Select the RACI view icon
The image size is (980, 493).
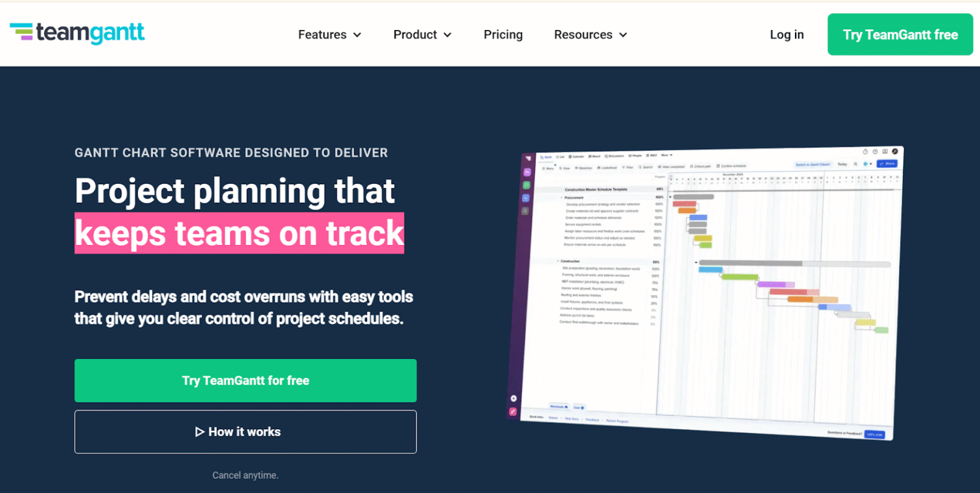tap(651, 155)
